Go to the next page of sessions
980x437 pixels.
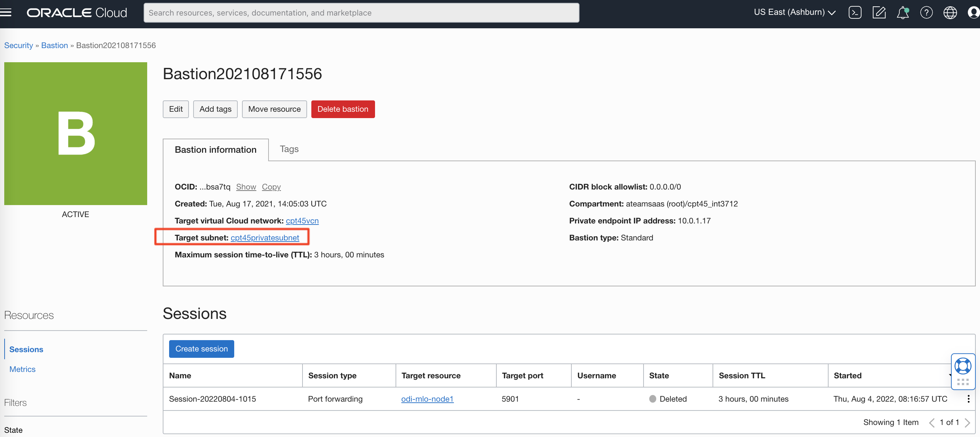968,423
